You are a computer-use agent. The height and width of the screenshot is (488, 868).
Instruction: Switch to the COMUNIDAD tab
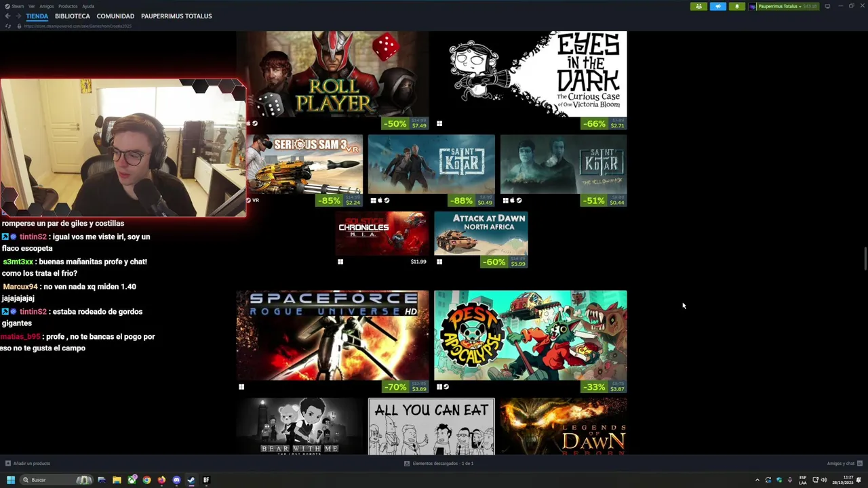pos(115,16)
